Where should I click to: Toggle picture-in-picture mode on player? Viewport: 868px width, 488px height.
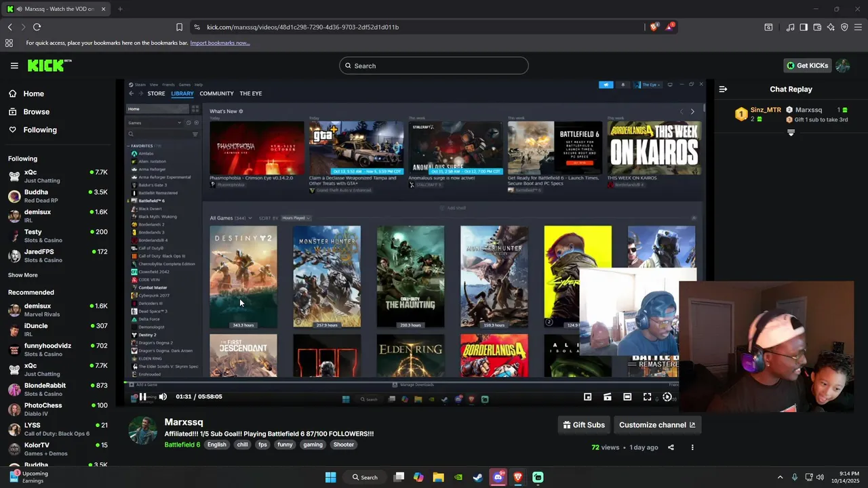tap(588, 396)
